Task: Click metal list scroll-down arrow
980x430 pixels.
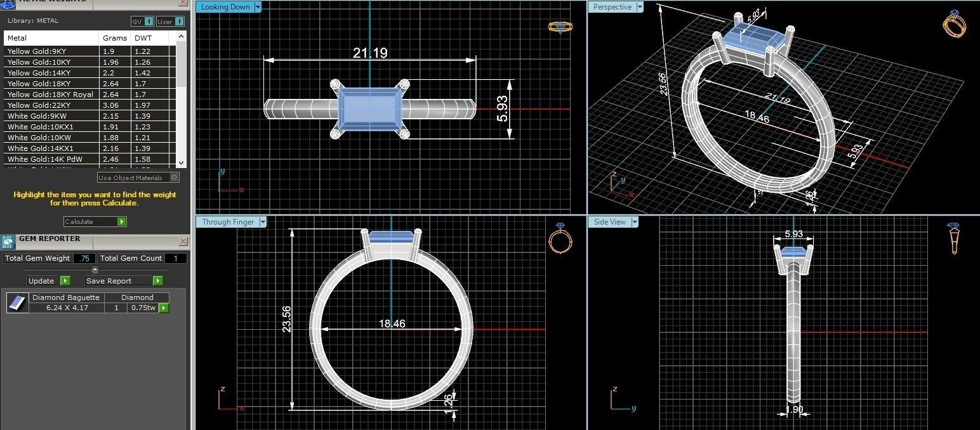Action: tap(182, 162)
